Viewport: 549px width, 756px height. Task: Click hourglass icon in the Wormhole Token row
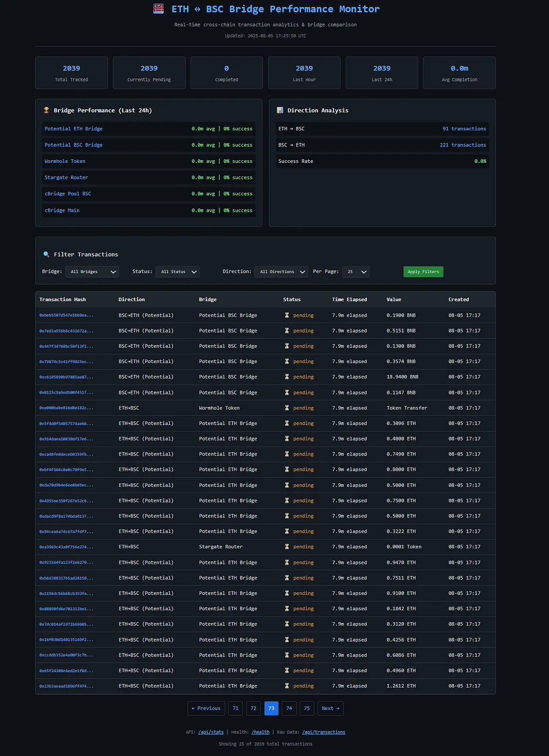(287, 408)
